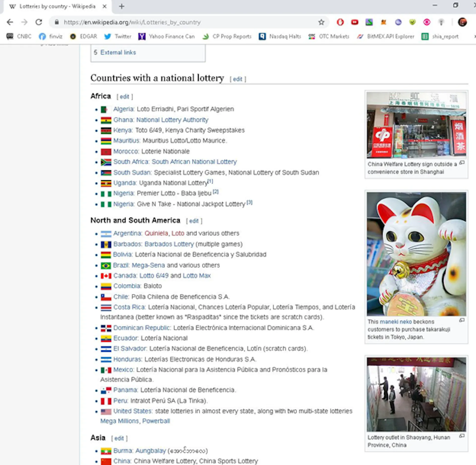Bookmark this page with the star icon

[321, 22]
